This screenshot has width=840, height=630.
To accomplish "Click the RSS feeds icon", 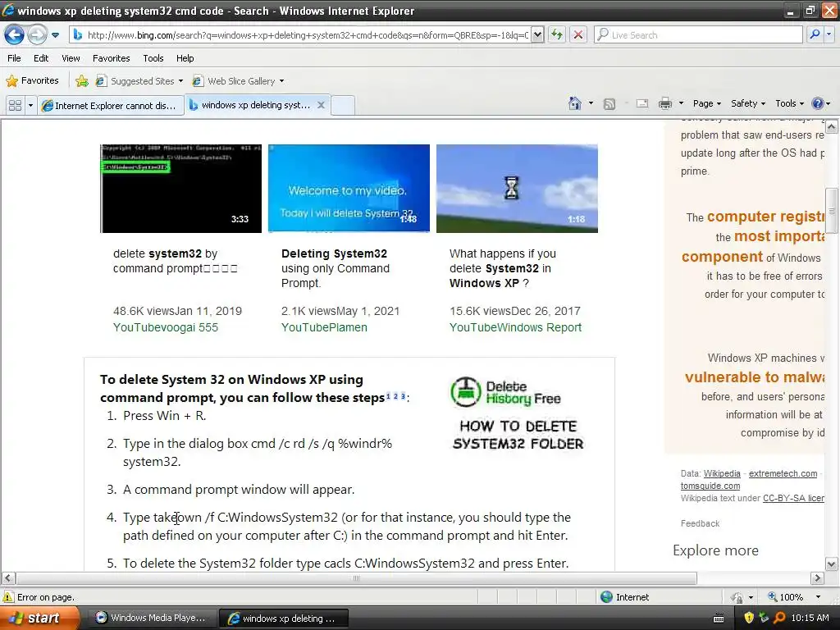I will (x=609, y=104).
